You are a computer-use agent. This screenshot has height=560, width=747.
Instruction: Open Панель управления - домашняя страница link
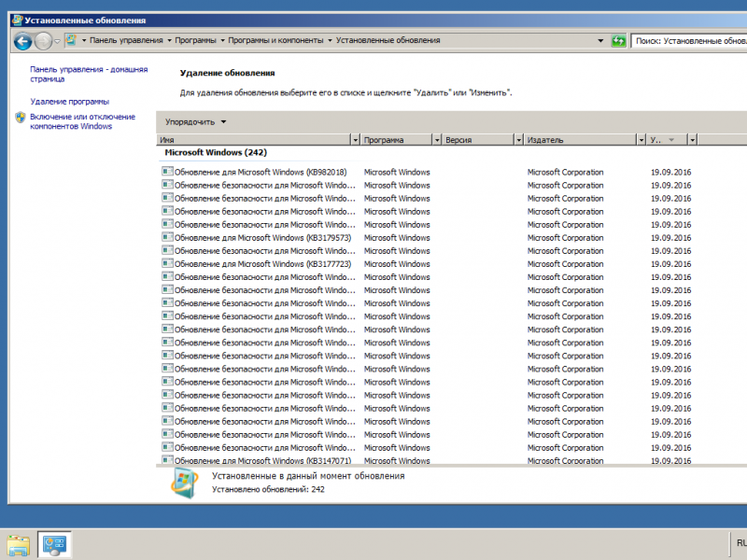(x=89, y=75)
